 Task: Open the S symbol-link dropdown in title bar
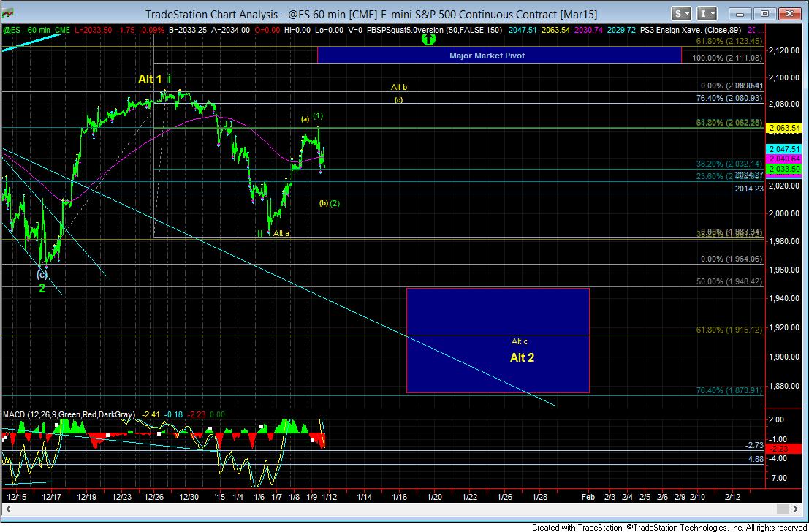point(682,13)
